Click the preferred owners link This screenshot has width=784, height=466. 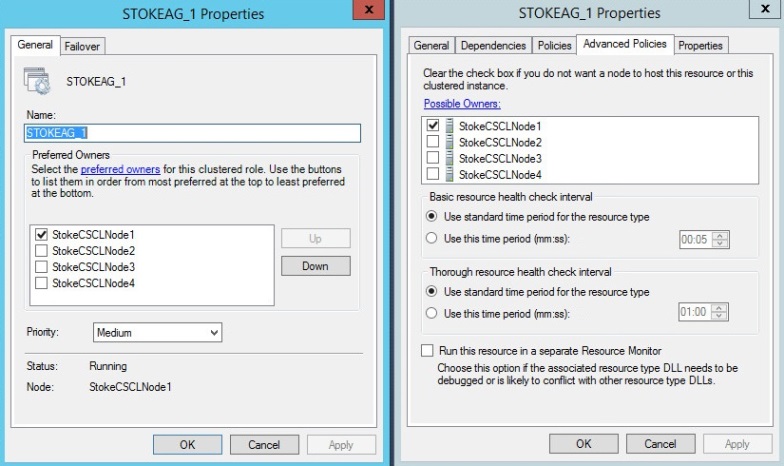pyautogui.click(x=127, y=170)
